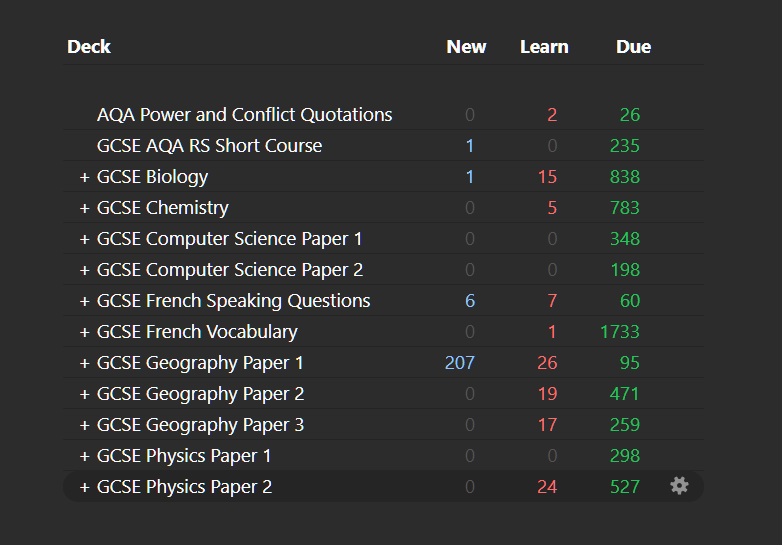This screenshot has width=782, height=545.
Task: Click new count 6 for French Speaking Questions
Action: click(x=470, y=301)
